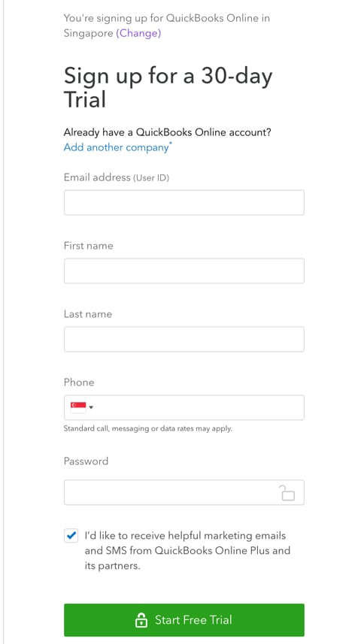The width and height of the screenshot is (364, 644).
Task: Select the Last name text box
Action: click(184, 339)
